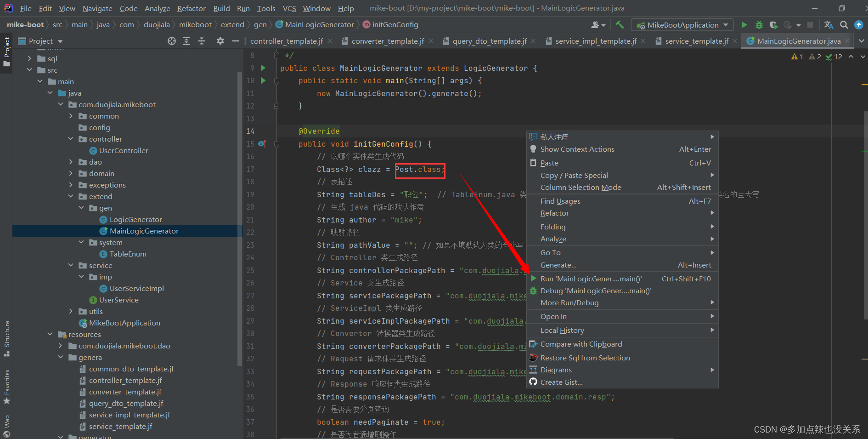Expand the exceptions package

[71, 185]
